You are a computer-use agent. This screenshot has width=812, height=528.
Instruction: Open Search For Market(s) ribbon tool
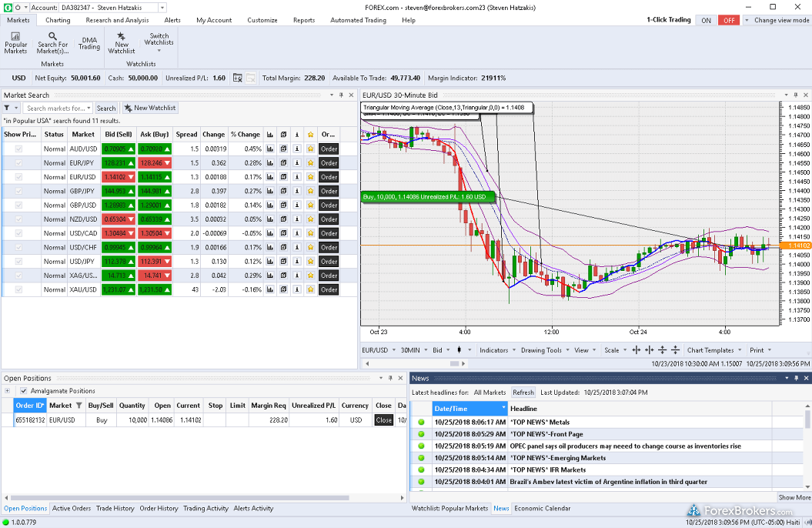click(x=52, y=43)
